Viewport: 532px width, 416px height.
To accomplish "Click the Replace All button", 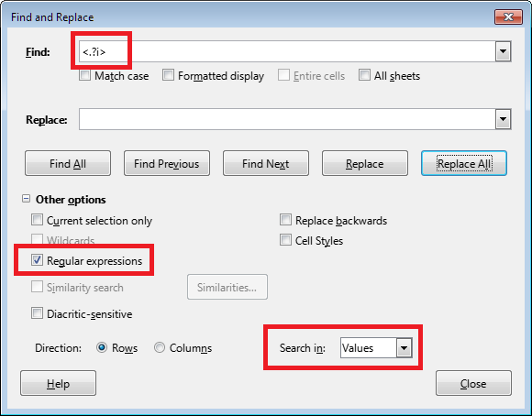I will click(464, 163).
